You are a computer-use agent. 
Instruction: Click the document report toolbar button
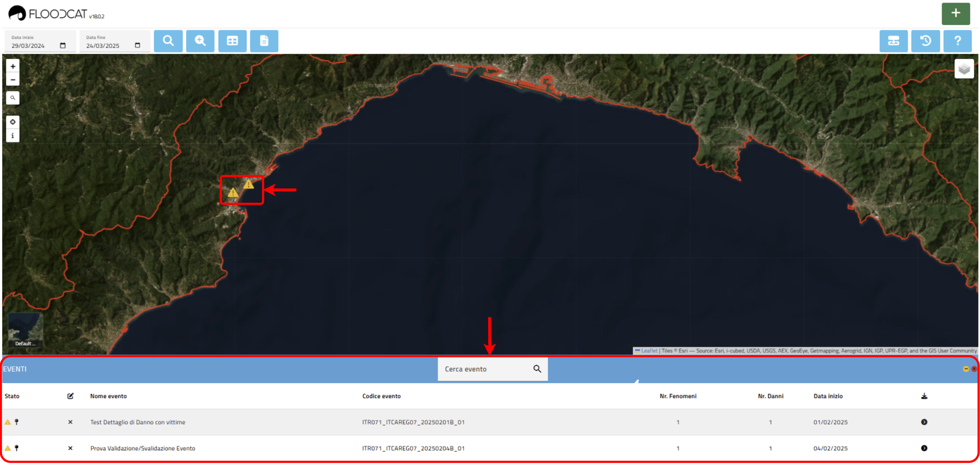coord(264,41)
